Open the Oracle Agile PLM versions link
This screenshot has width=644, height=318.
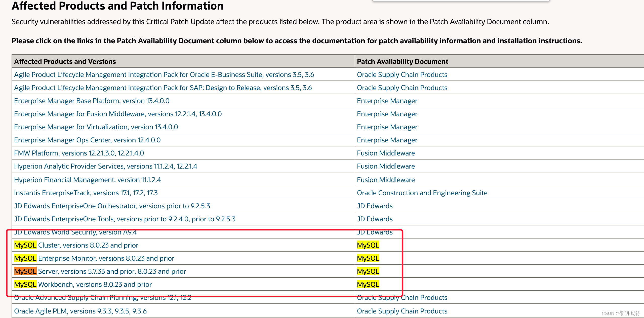pos(80,311)
